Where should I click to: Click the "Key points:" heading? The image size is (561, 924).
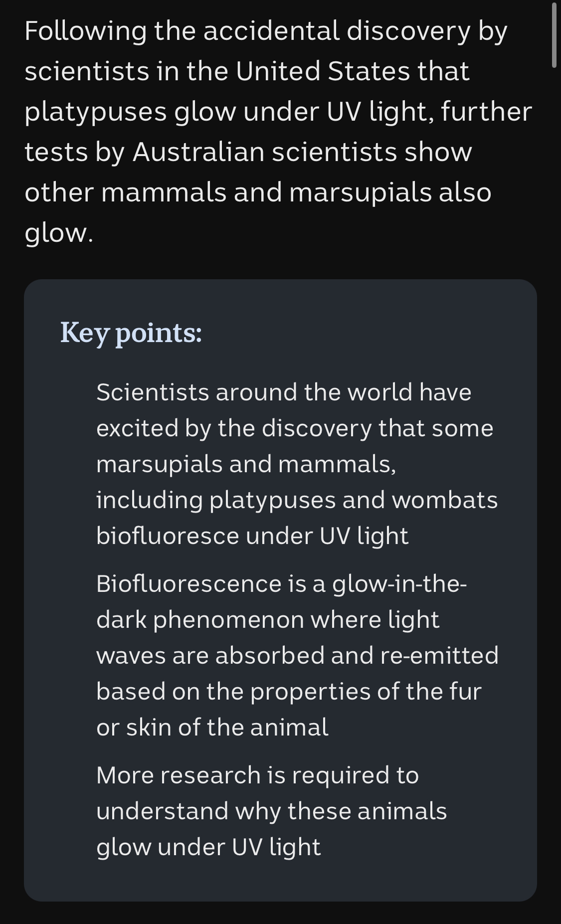tap(131, 333)
